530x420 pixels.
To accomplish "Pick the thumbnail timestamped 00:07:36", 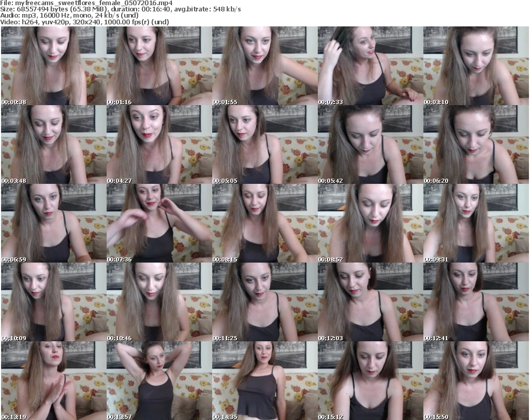I will pos(159,224).
